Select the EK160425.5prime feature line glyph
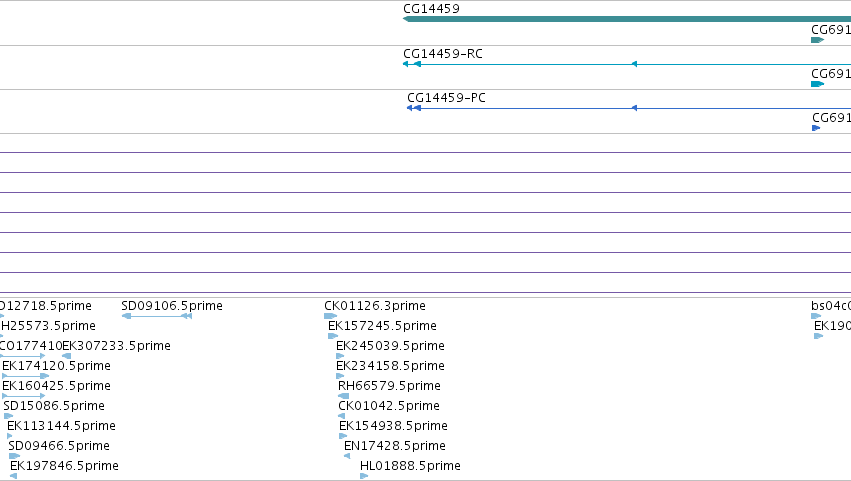 click(x=24, y=396)
